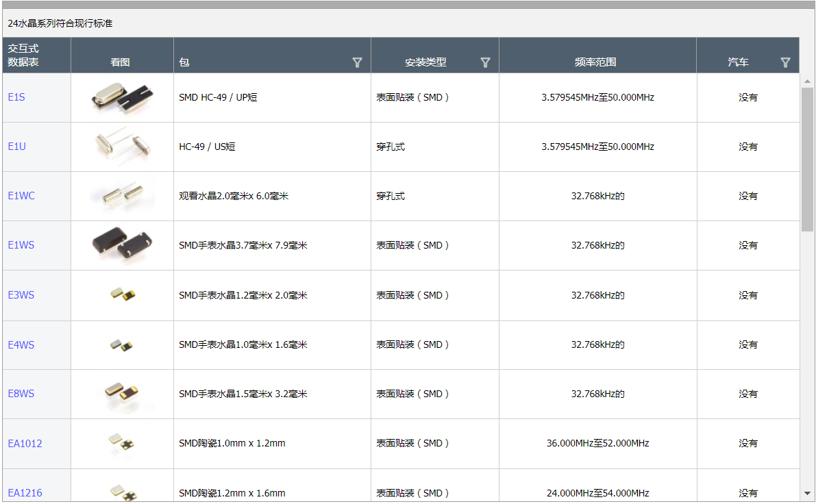Open the E1WS datasheet link
816x504 pixels.
pos(21,245)
